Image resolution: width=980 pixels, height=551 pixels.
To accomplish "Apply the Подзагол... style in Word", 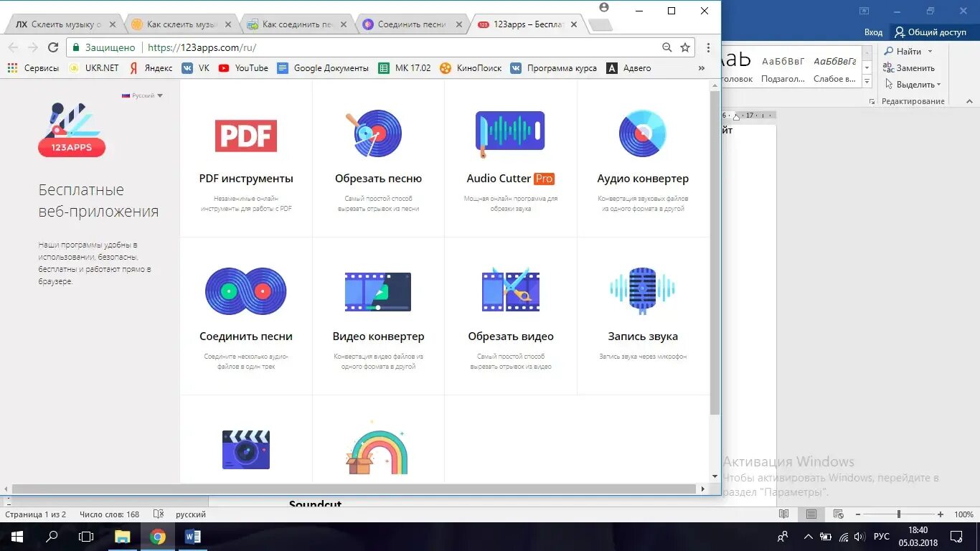I will pyautogui.click(x=783, y=68).
